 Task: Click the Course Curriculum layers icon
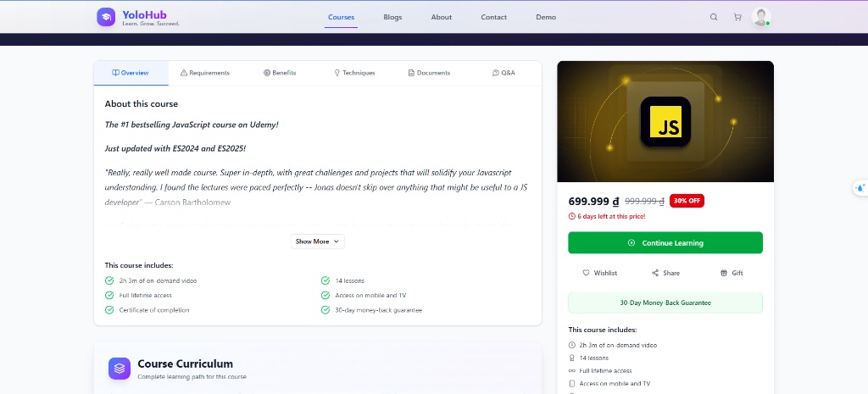120,369
